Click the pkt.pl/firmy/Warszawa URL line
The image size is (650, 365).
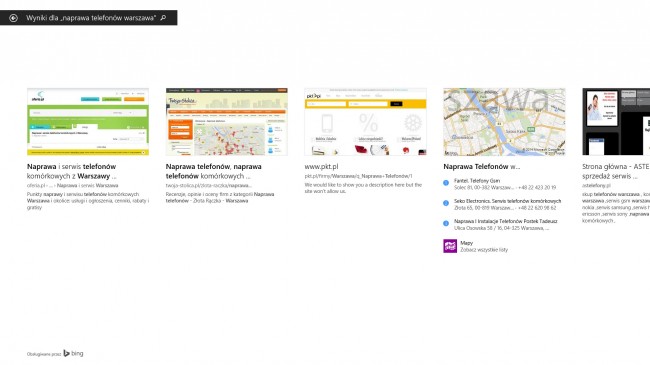(359, 176)
